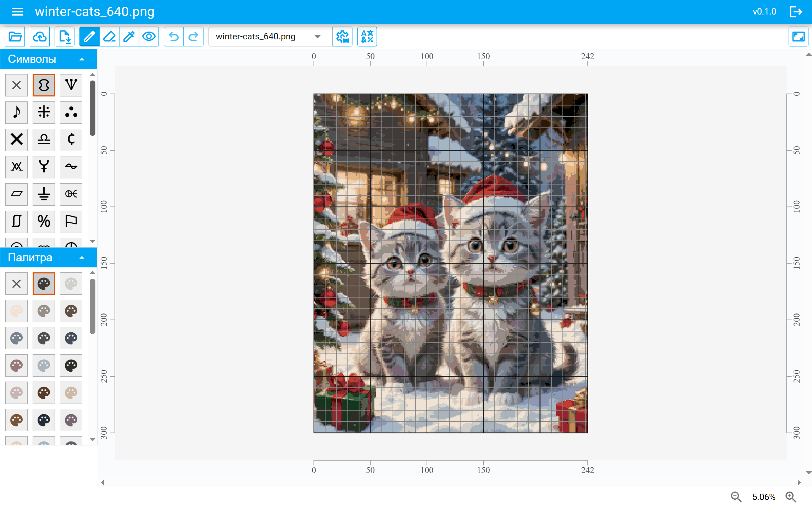Select the electrical ground symbol
This screenshot has height=505, width=812.
[x=44, y=194]
